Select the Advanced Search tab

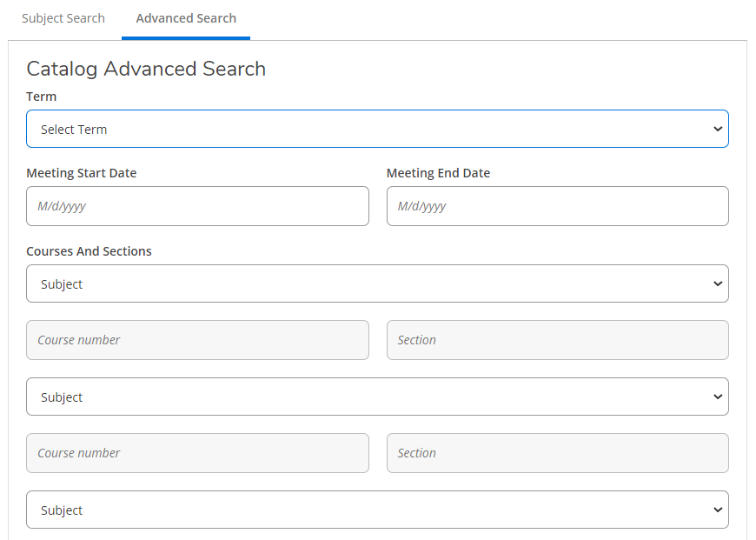pos(186,18)
